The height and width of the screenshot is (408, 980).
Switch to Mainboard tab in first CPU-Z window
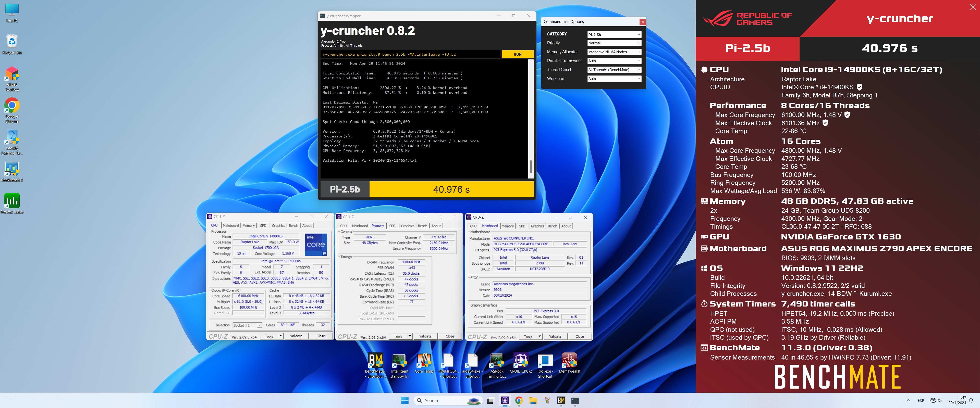coord(230,225)
